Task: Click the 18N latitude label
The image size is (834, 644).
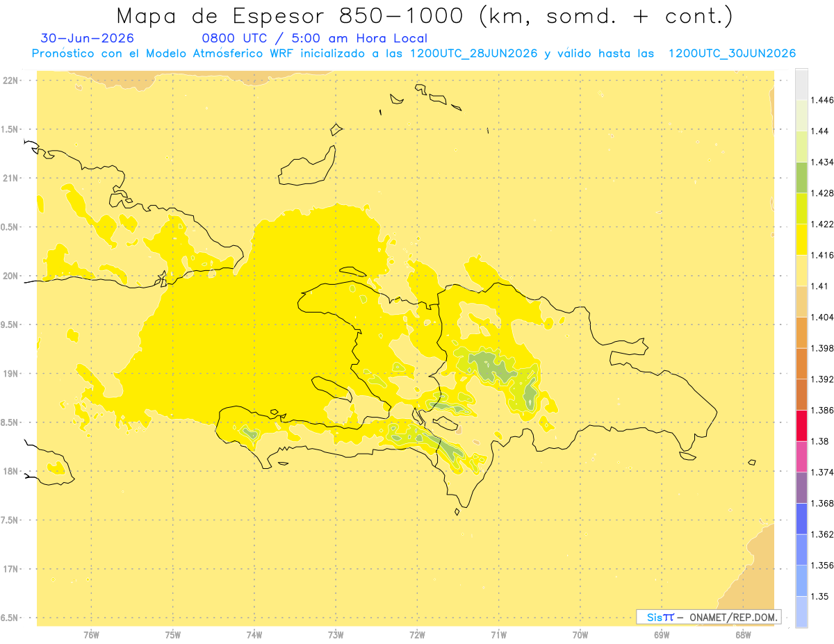Action: (x=11, y=471)
